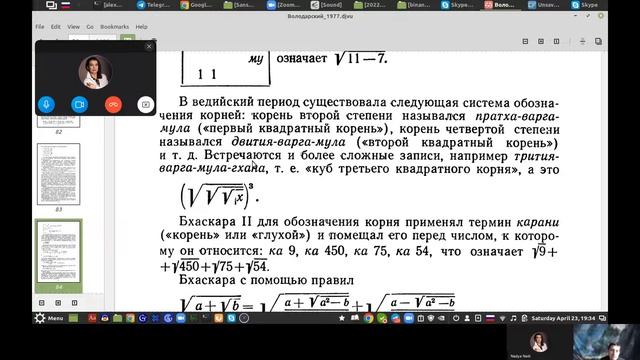Open folder launcher in bottom taskbar
This screenshot has width=640, height=360.
tap(118, 318)
